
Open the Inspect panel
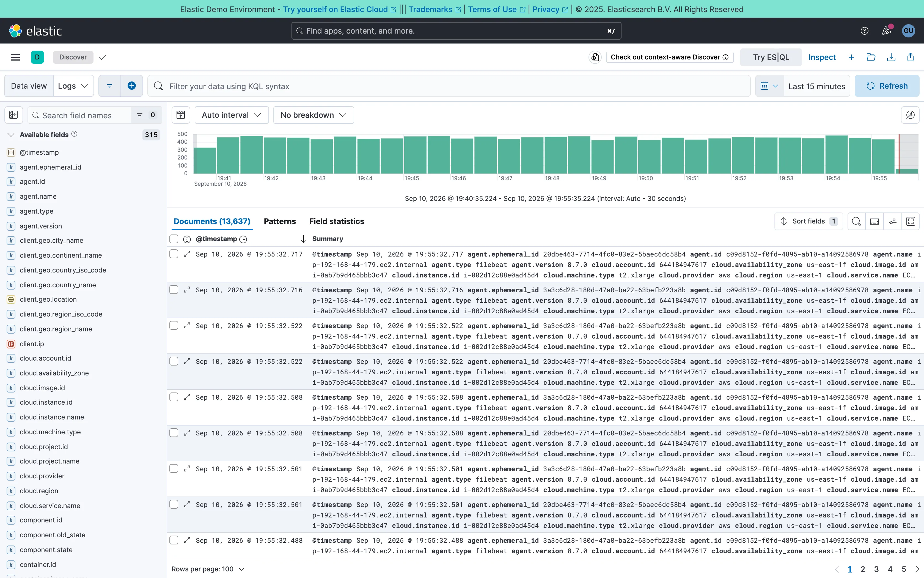(822, 57)
